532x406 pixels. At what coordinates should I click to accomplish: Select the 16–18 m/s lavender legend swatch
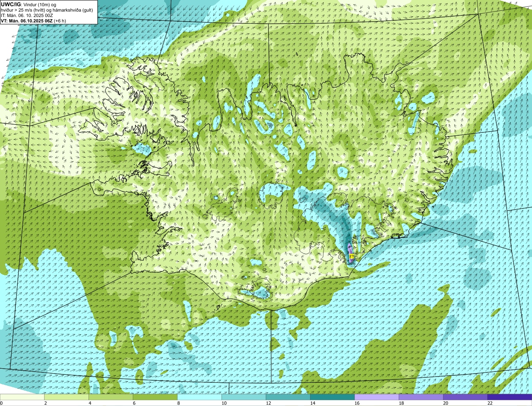377,397
